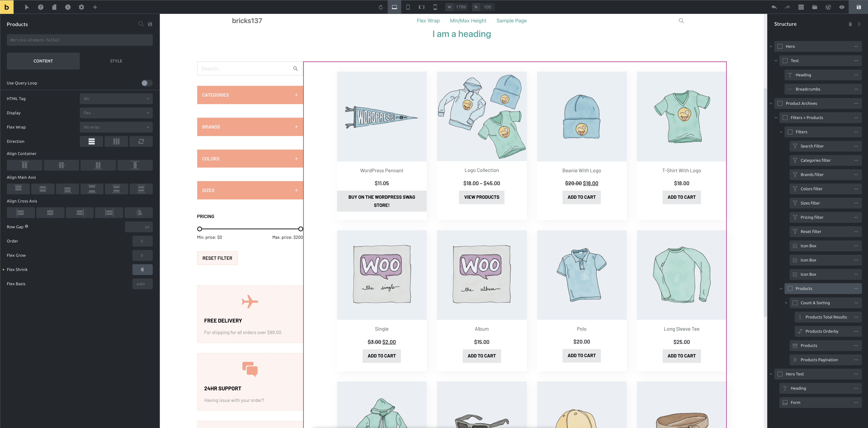Select first Align Cross Axis option
Image resolution: width=868 pixels, height=428 pixels.
pyautogui.click(x=21, y=212)
